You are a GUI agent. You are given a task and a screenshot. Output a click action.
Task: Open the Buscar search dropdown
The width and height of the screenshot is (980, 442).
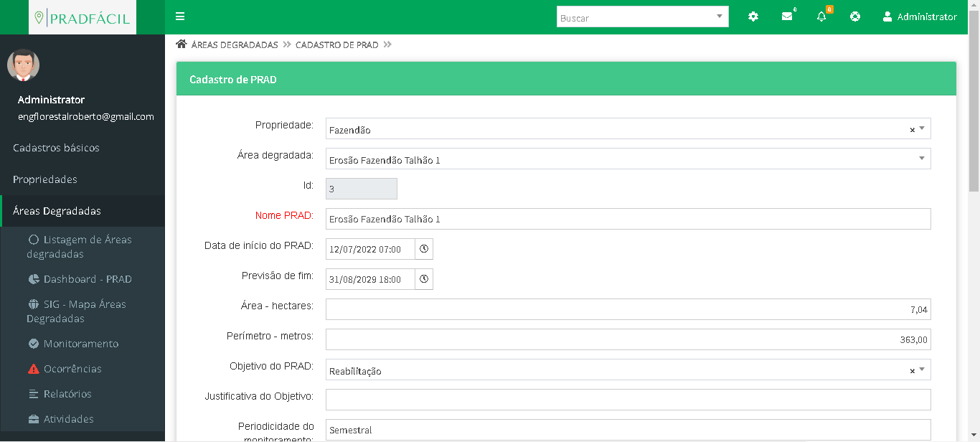tap(720, 17)
